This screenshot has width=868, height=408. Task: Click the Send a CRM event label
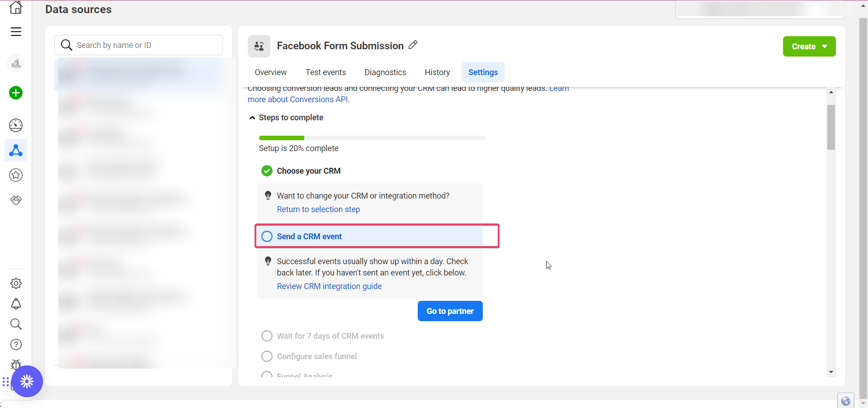point(309,237)
